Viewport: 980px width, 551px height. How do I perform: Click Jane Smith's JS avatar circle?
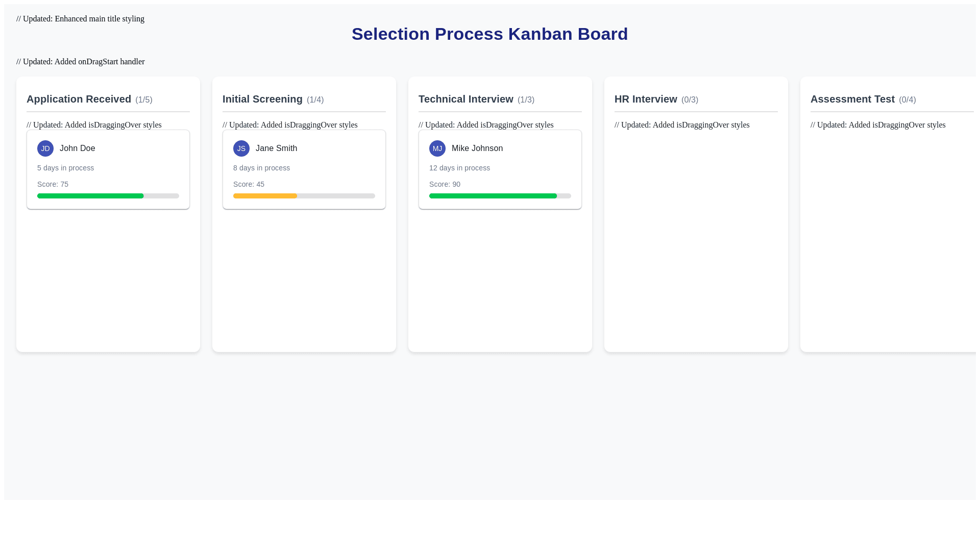(x=241, y=148)
